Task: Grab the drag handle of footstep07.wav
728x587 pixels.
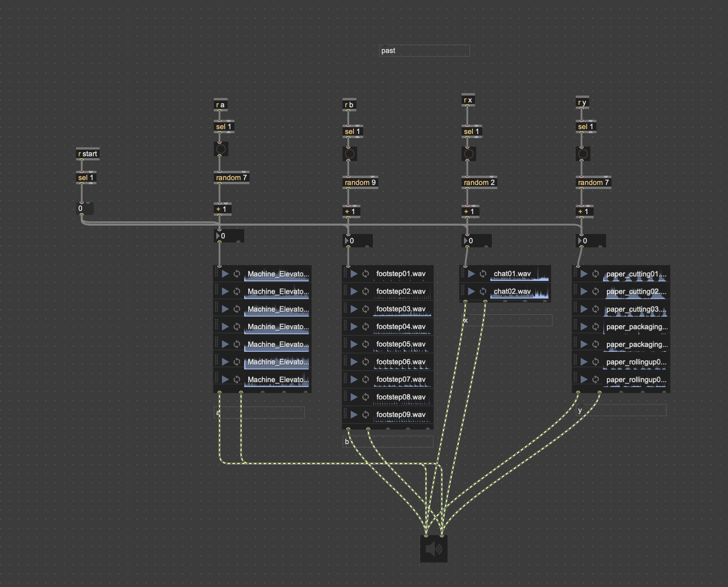Action: 345,379
